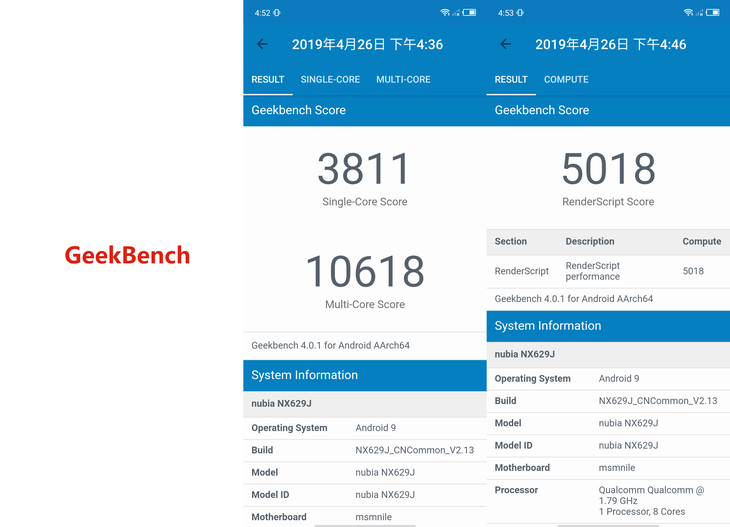
Task: Tap Model ID value in left screen
Action: click(x=385, y=494)
